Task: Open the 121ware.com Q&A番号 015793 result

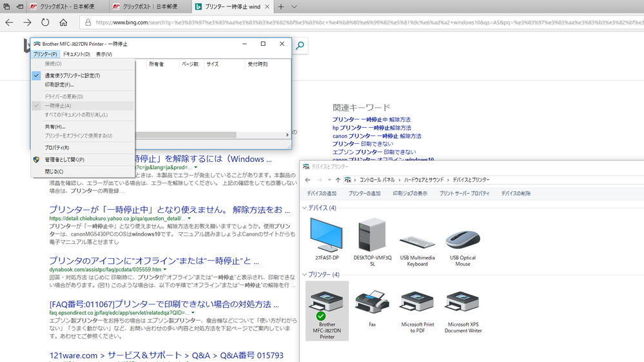Action: [x=166, y=356]
